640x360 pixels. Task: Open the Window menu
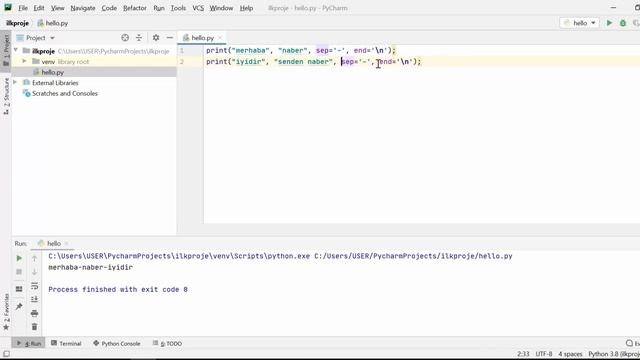click(221, 8)
